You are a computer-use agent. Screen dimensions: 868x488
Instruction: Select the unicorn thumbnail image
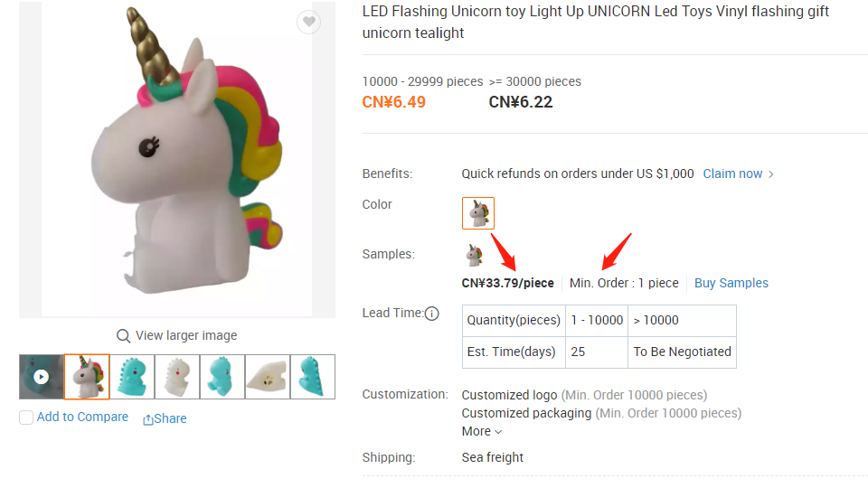[x=87, y=377]
